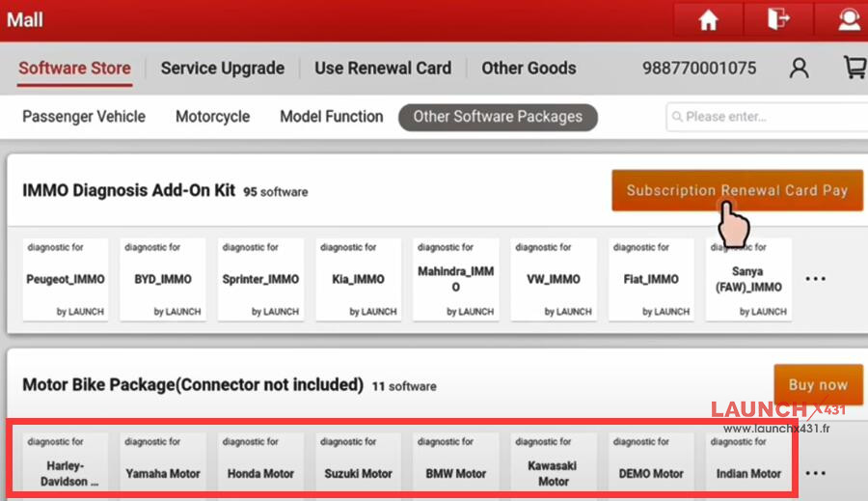This screenshot has width=868, height=501.
Task: Click the Motor Bike Package title
Action: [193, 384]
